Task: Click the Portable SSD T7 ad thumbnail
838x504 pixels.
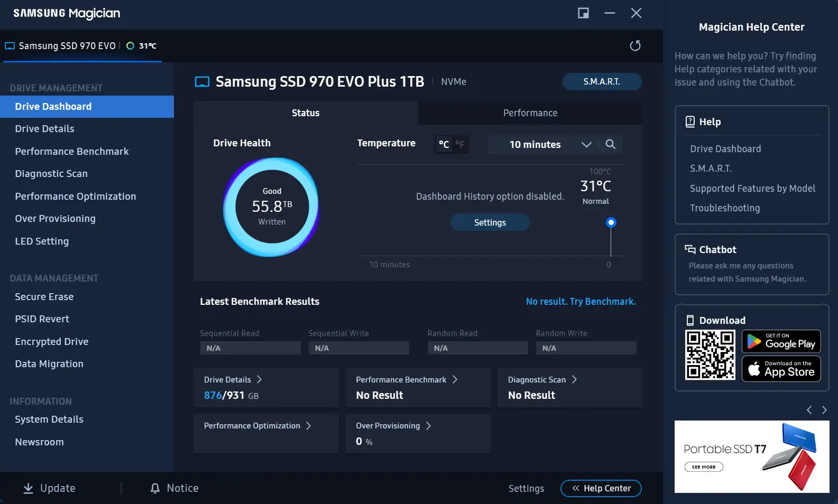Action: pyautogui.click(x=752, y=456)
